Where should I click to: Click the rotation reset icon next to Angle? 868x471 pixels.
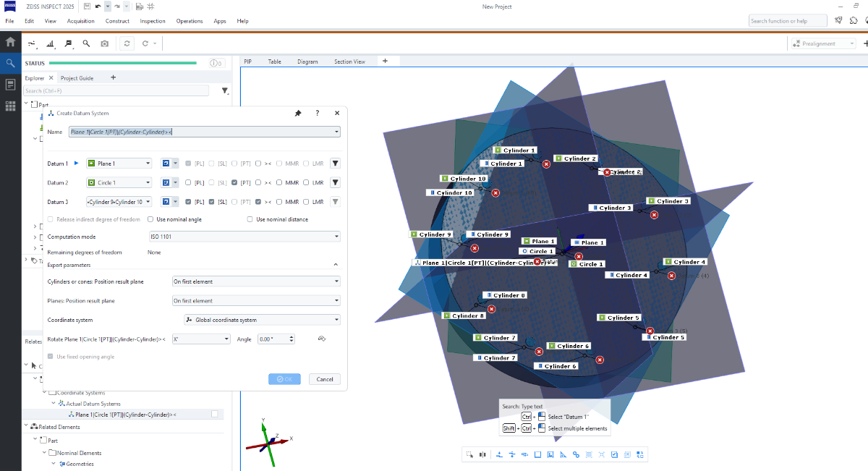coord(322,339)
